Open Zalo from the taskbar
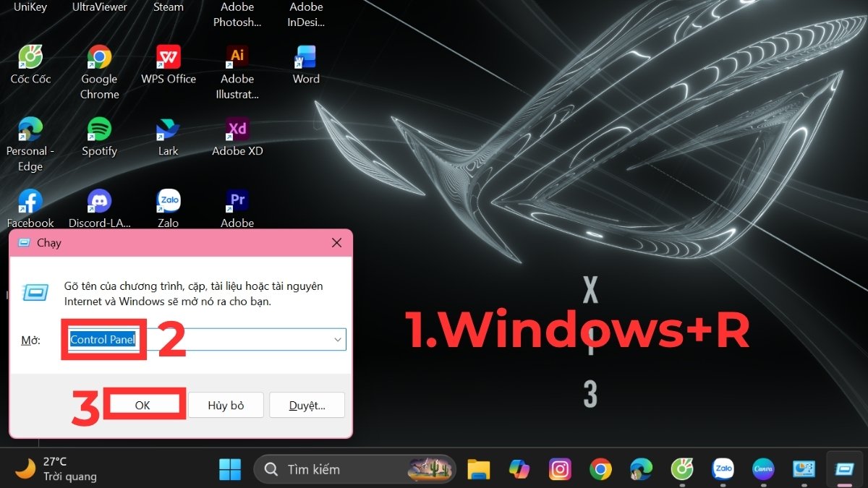The height and width of the screenshot is (488, 868). [723, 469]
